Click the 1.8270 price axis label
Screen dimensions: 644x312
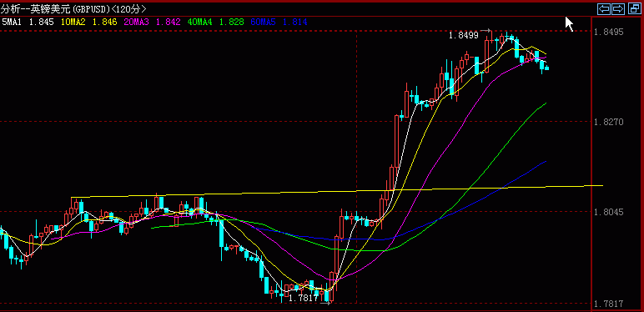(608, 122)
